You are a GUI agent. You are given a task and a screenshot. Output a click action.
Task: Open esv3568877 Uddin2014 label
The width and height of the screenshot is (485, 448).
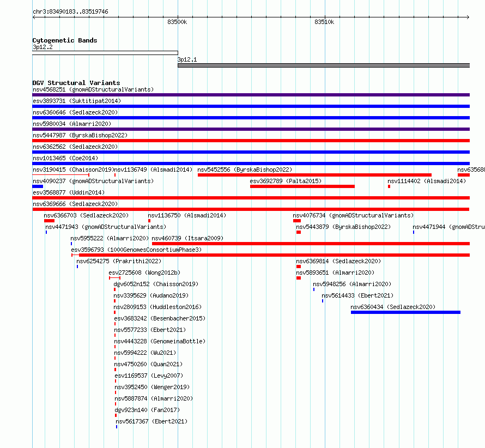[x=69, y=193]
